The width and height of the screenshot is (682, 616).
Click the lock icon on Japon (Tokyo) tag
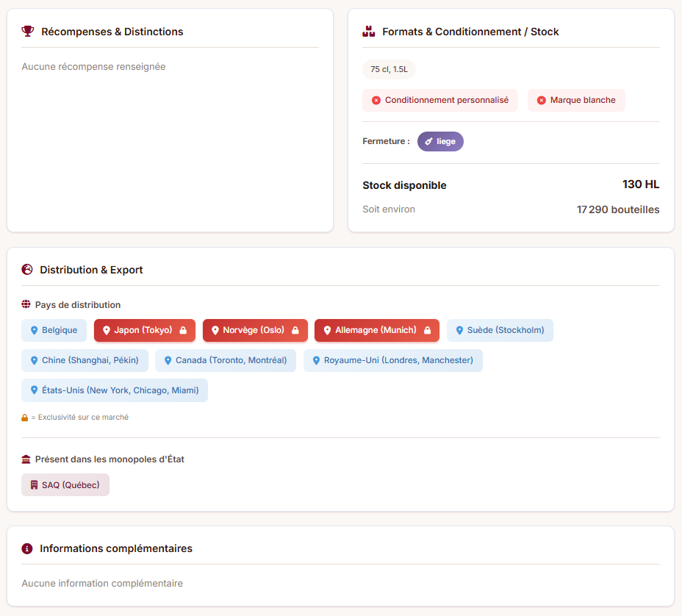pos(183,331)
